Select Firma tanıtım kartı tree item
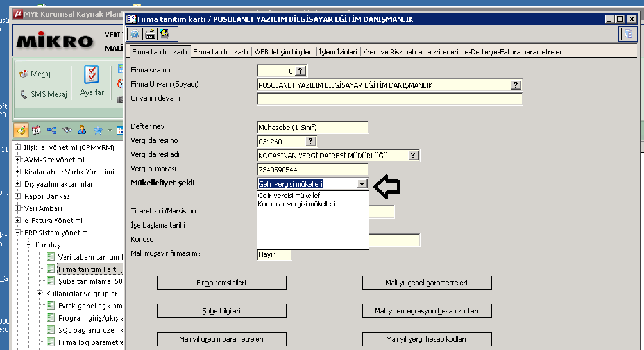644x350 pixels. pyautogui.click(x=90, y=269)
